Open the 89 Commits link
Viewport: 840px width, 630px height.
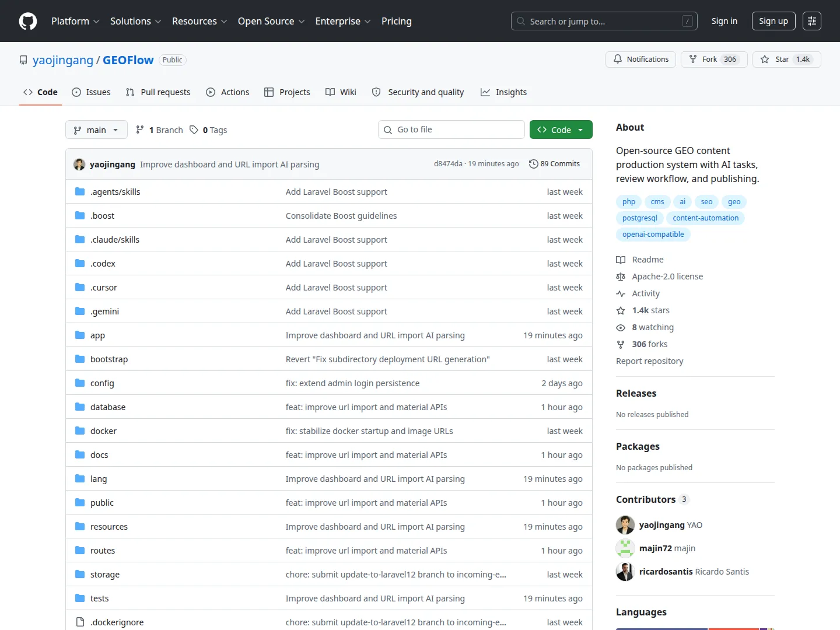click(x=554, y=164)
